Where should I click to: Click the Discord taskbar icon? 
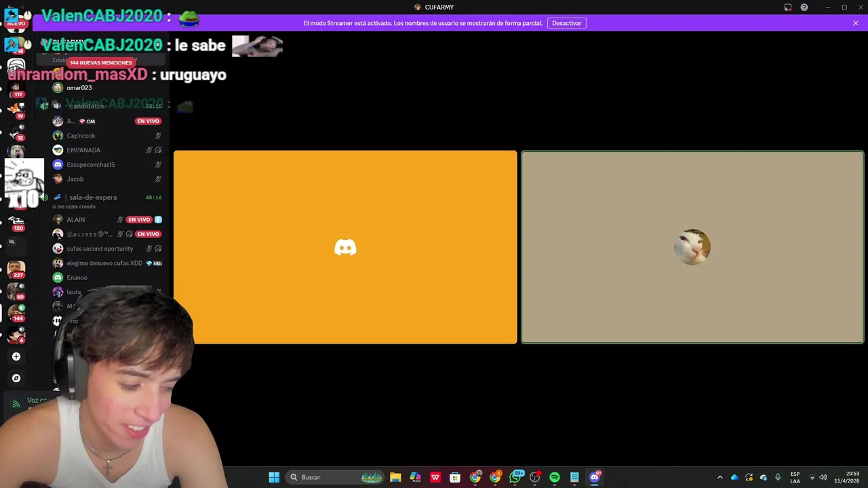[595, 477]
